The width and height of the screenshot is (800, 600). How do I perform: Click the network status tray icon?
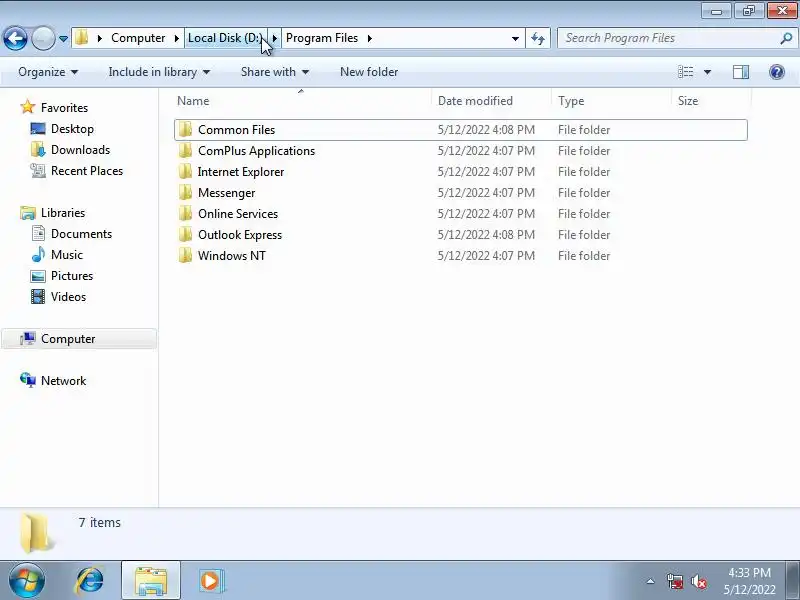pos(674,581)
